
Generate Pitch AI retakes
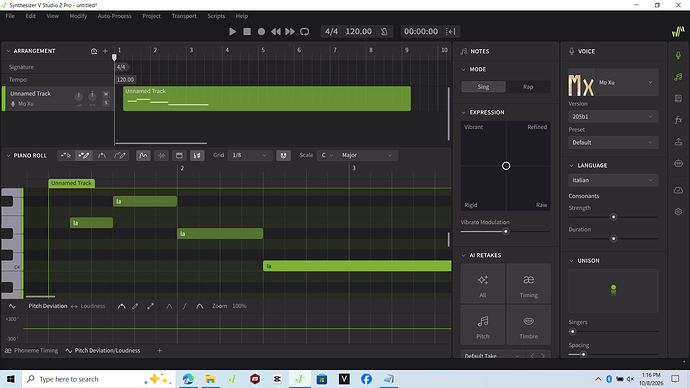[x=483, y=326]
